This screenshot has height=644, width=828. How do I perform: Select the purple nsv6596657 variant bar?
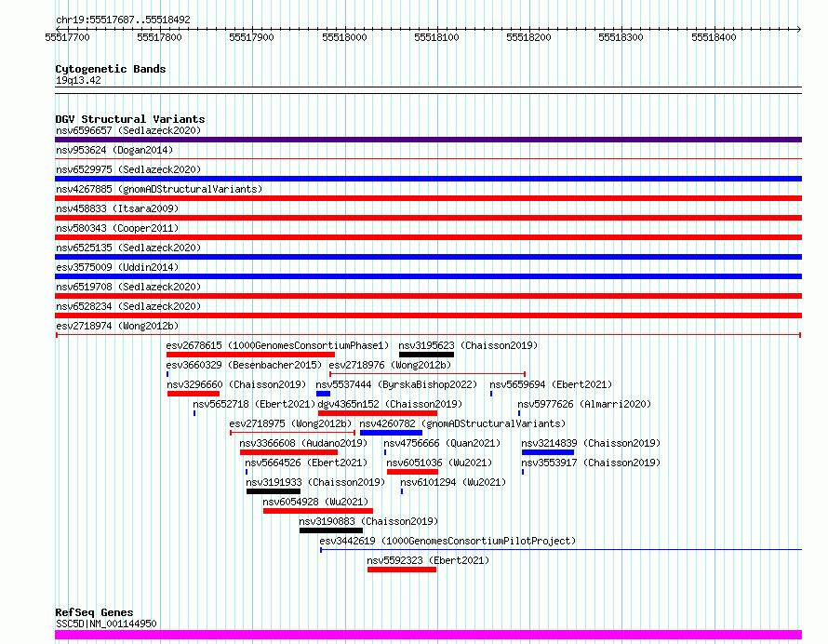click(x=428, y=140)
